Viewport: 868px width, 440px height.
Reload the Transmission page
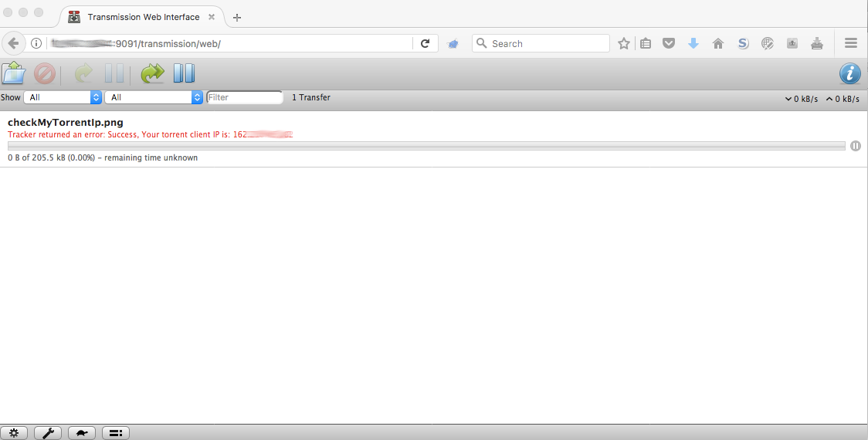coord(426,43)
